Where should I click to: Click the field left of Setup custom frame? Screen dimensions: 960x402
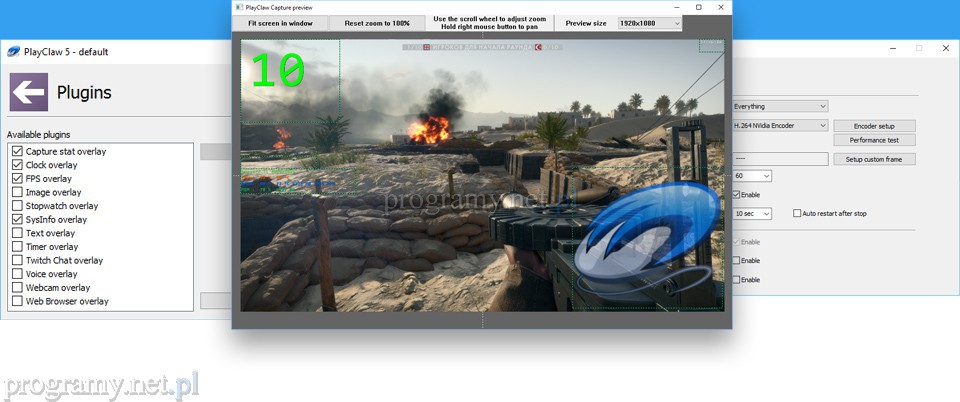780,159
